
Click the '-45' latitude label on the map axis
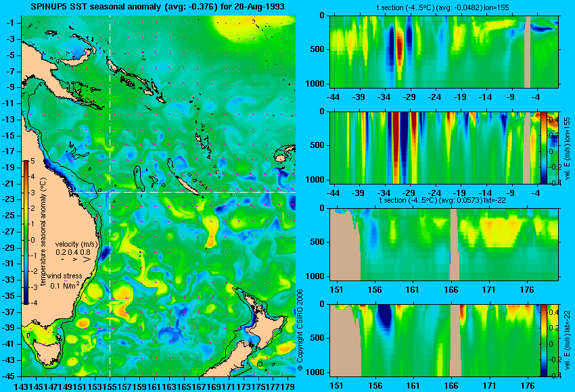click(x=8, y=376)
